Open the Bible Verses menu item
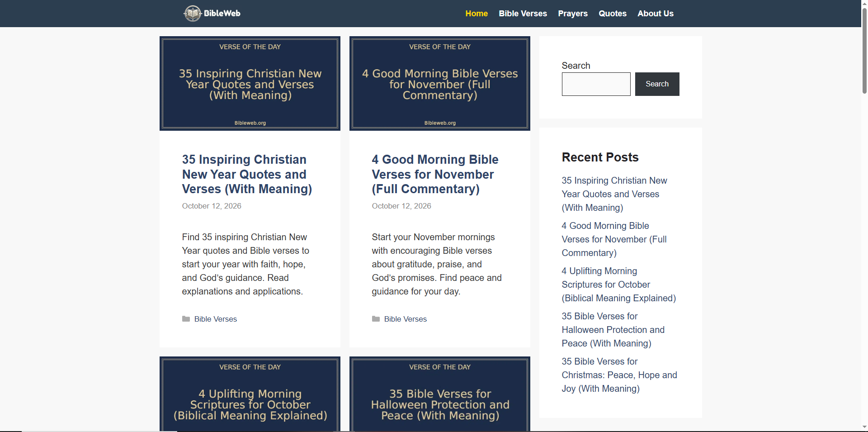 pos(523,14)
